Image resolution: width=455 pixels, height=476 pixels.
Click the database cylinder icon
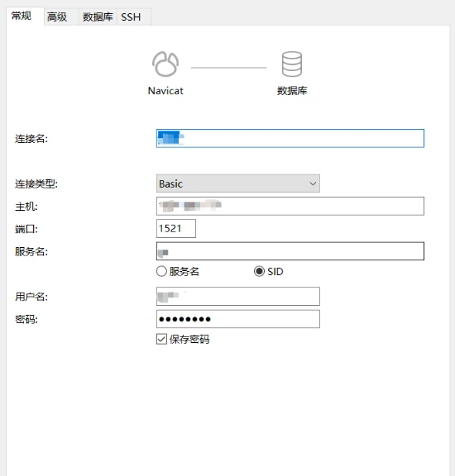tap(292, 64)
